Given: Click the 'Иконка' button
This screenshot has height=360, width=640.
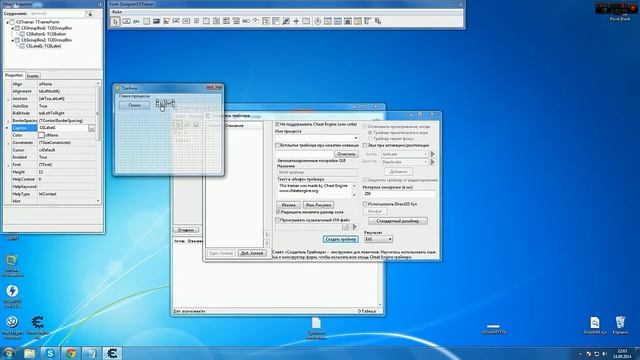Looking at the screenshot, I should pyautogui.click(x=288, y=205).
